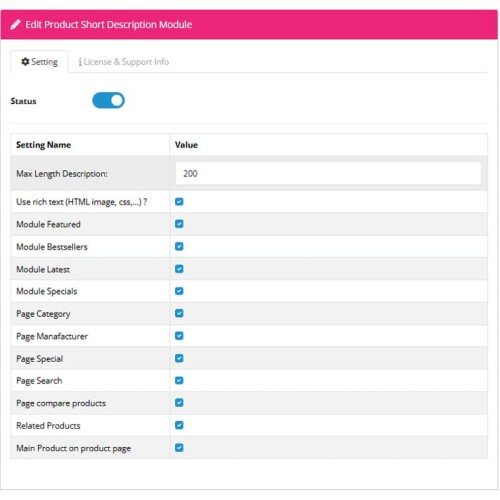Image resolution: width=500 pixels, height=500 pixels.
Task: Uncheck the Use rich text checkbox
Action: [x=179, y=202]
